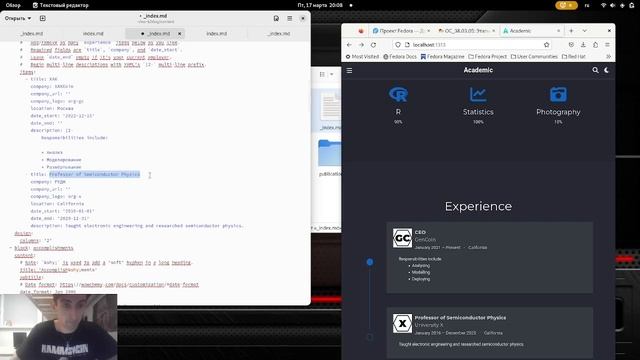Open Fedora Project bookmarks folder
The image size is (640, 360).
[487, 56]
